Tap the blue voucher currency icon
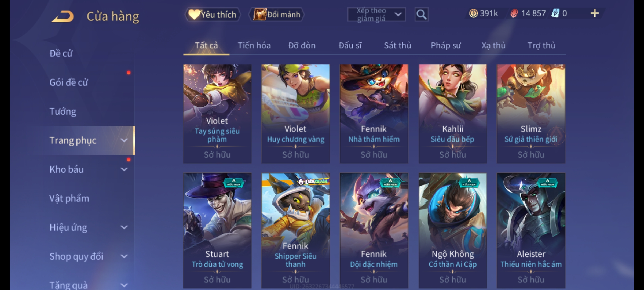The width and height of the screenshot is (644, 290). (x=555, y=13)
